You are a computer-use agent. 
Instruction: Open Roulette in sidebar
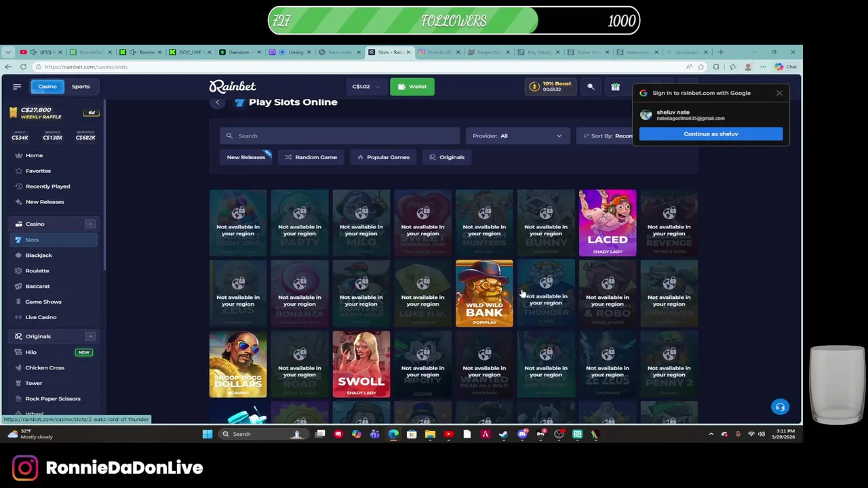37,270
